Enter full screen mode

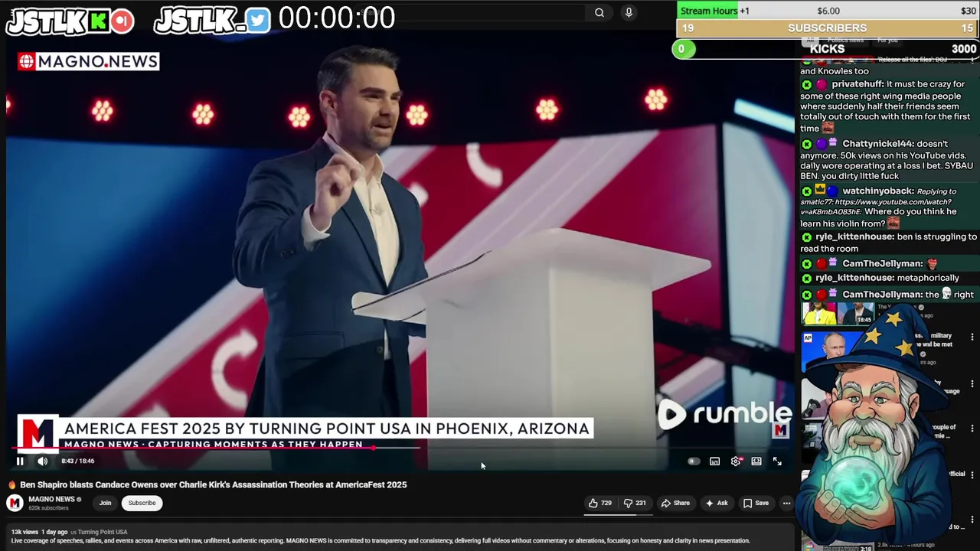777,461
